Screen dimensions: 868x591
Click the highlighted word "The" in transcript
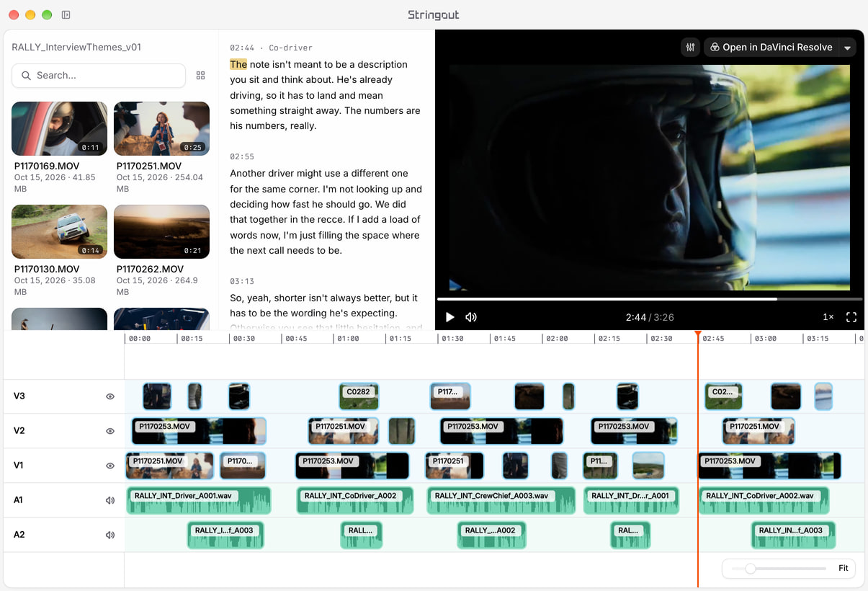click(x=238, y=64)
